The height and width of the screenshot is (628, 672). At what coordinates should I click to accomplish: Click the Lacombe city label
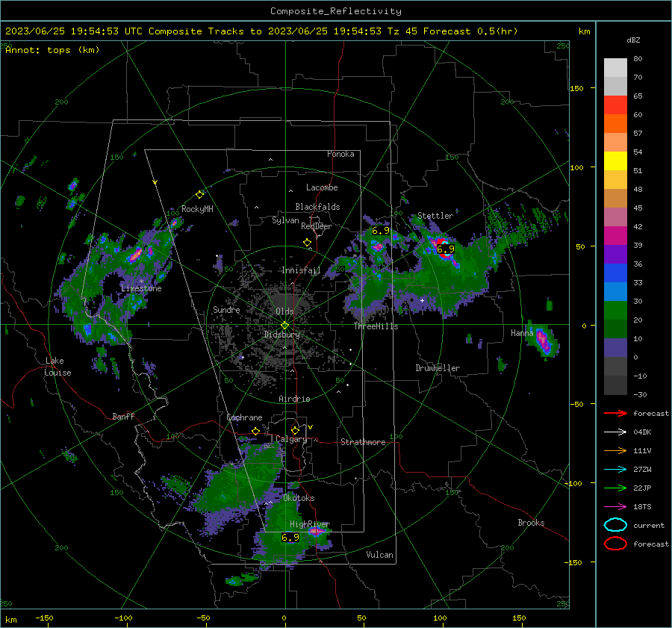point(322,187)
